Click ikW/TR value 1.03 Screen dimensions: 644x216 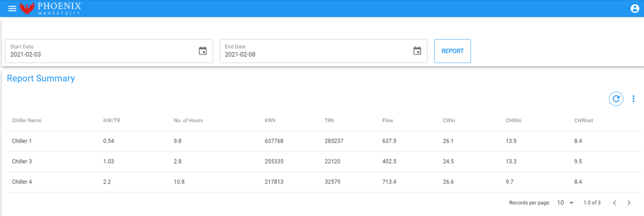pyautogui.click(x=108, y=161)
